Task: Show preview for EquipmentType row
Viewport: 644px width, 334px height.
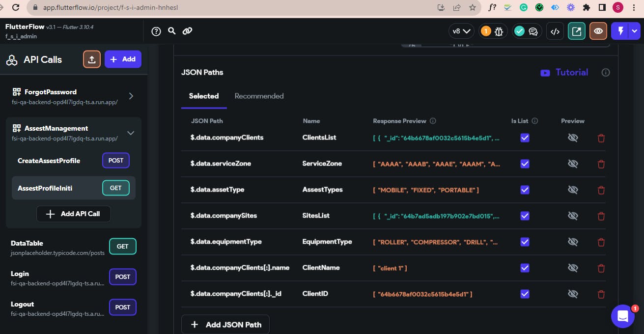Action: click(x=572, y=242)
